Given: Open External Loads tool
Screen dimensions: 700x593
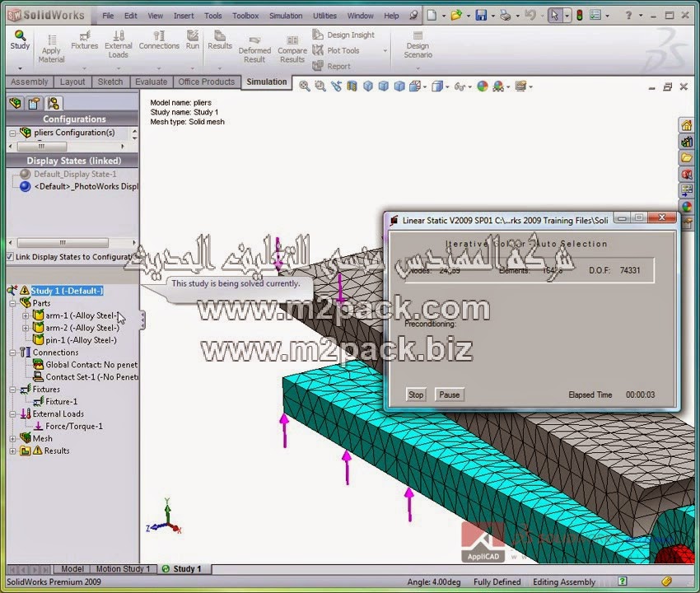Looking at the screenshot, I should (119, 44).
